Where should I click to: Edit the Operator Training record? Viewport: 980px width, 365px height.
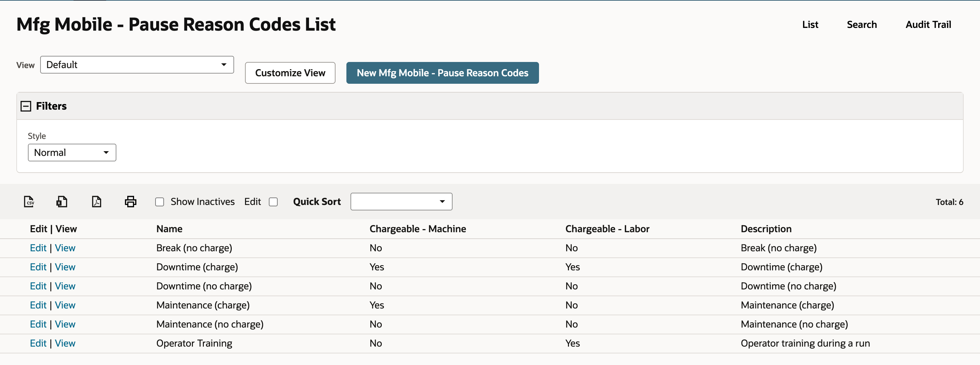[38, 343]
